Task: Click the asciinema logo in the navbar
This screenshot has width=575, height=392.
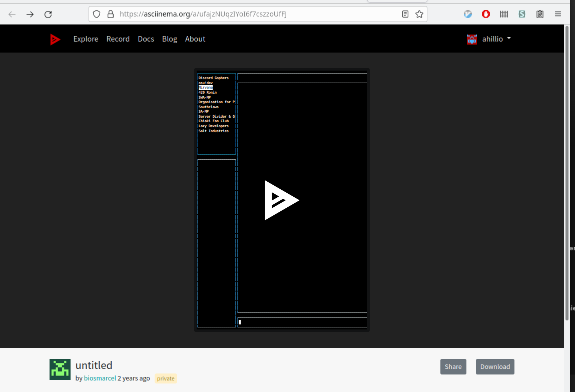Action: click(x=55, y=39)
